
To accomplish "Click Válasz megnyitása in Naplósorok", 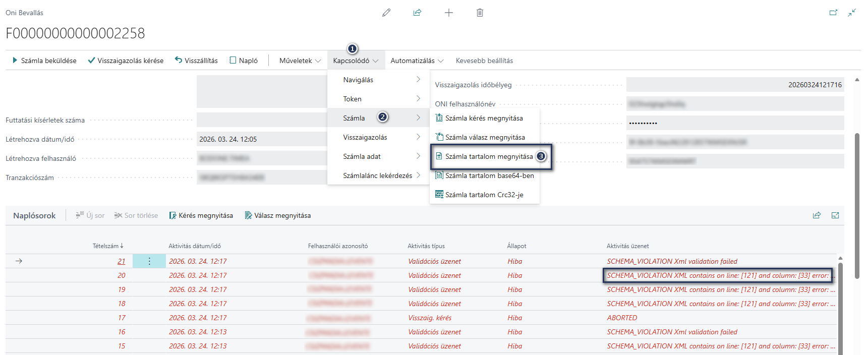I will (277, 215).
